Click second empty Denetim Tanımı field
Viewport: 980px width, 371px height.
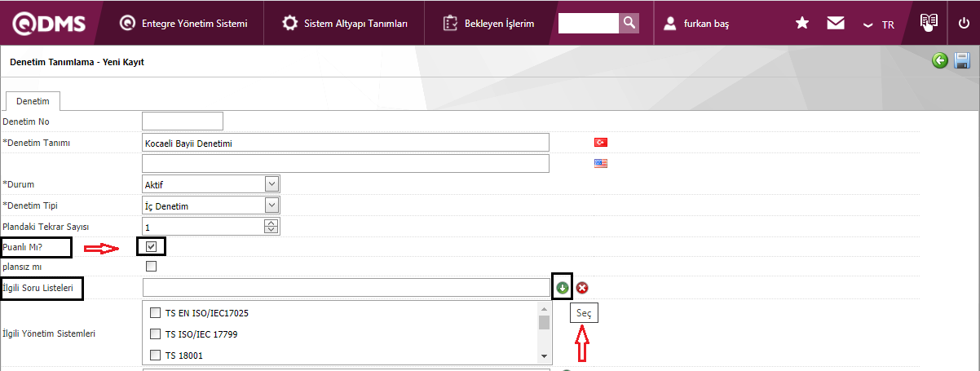pos(346,164)
